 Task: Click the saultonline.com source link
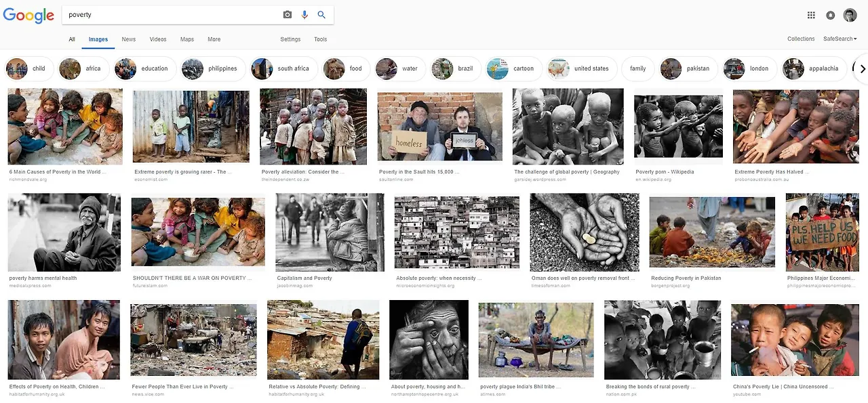[x=395, y=179]
